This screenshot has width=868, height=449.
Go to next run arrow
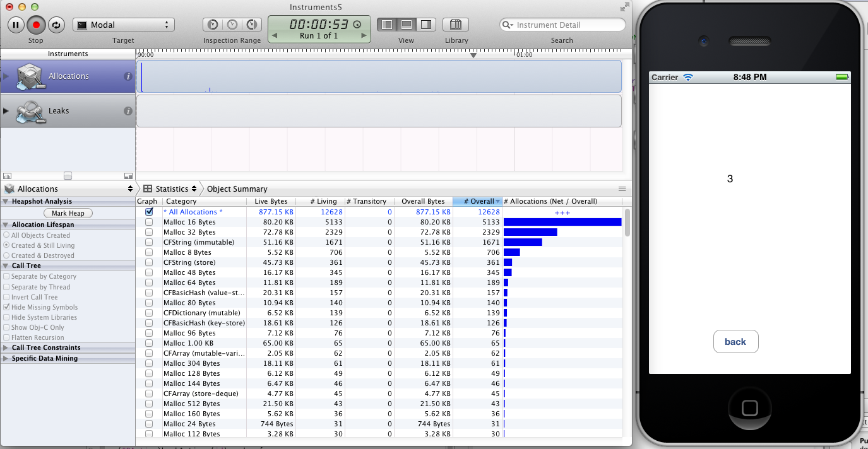[x=363, y=36]
